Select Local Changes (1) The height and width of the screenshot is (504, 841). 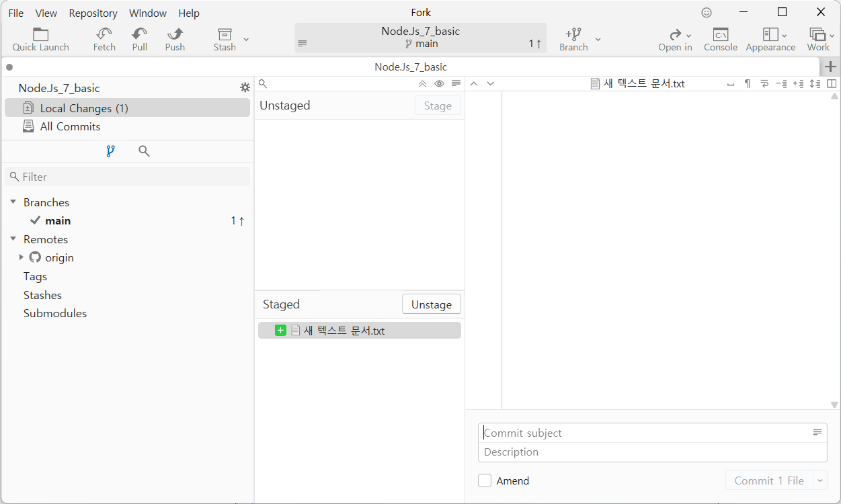coord(127,108)
